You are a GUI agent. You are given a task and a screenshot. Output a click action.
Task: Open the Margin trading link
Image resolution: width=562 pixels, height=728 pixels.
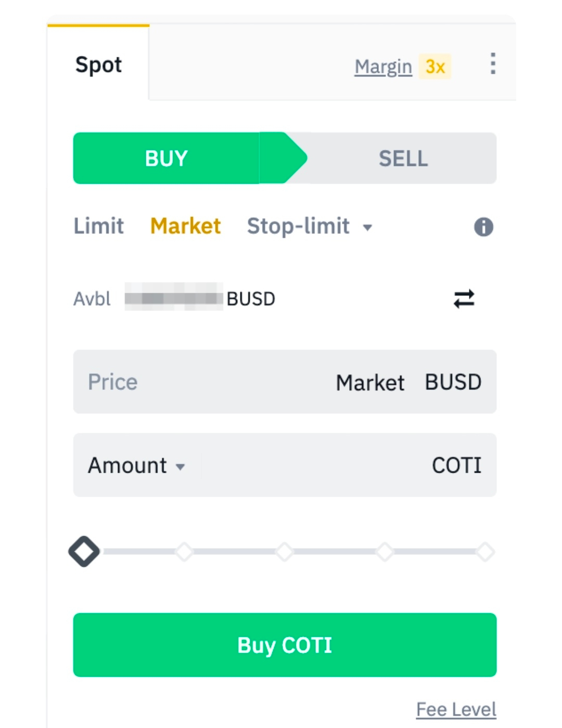[383, 67]
